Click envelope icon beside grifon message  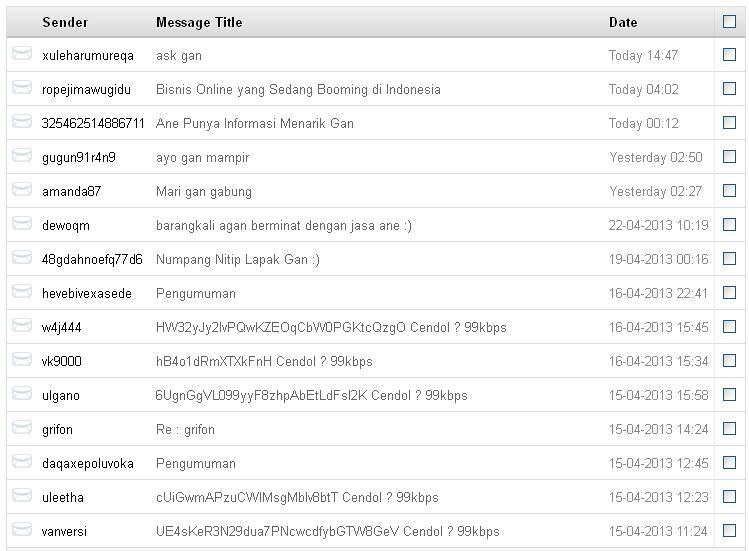21,428
